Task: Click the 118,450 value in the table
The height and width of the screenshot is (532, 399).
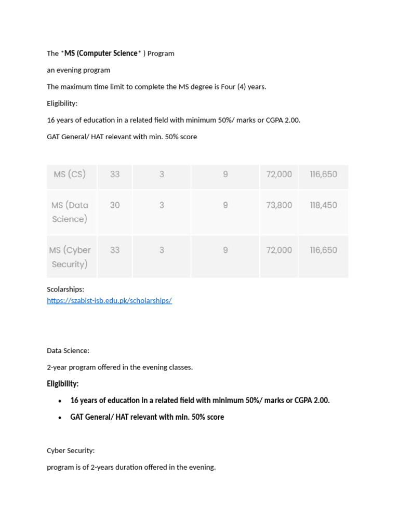Action: pos(323,205)
